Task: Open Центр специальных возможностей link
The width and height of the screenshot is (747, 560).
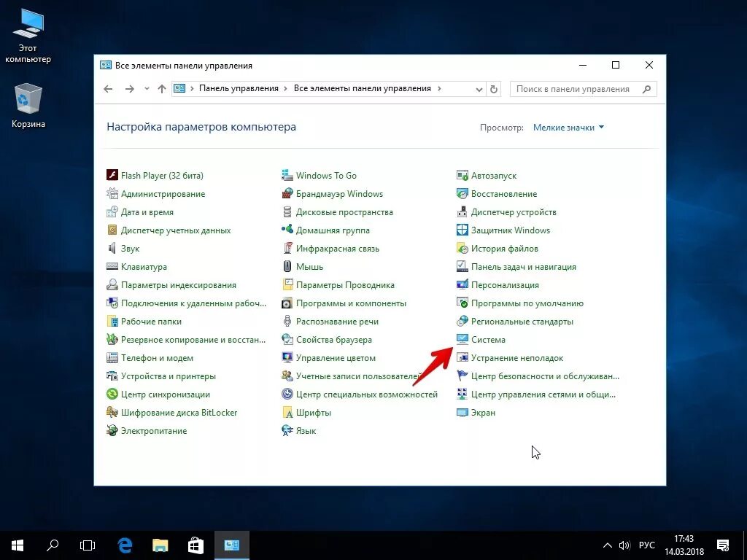Action: tap(367, 394)
